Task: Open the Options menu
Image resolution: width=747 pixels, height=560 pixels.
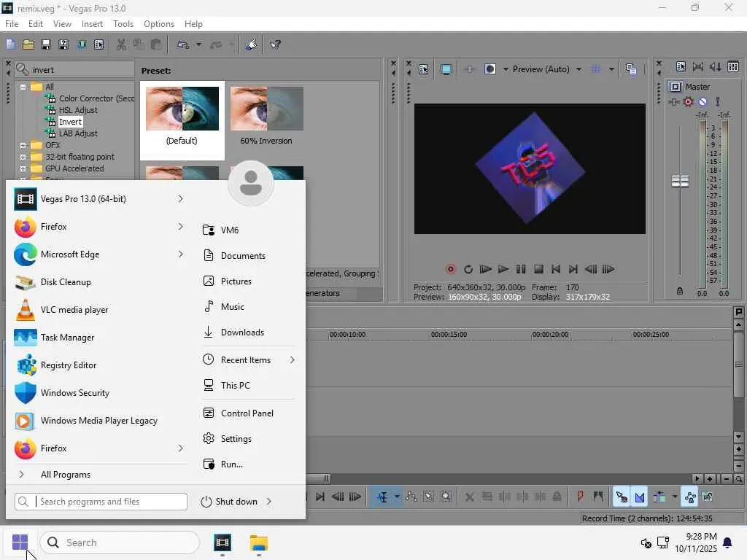Action: click(x=159, y=24)
